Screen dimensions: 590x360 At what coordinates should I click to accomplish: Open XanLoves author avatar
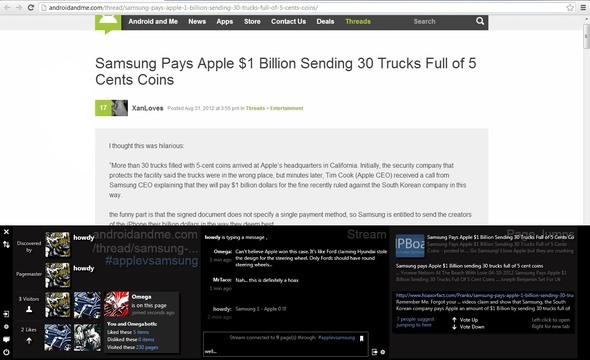tap(120, 108)
